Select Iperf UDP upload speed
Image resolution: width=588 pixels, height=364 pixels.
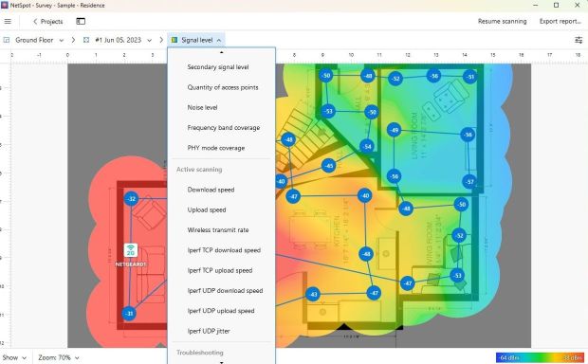point(221,311)
